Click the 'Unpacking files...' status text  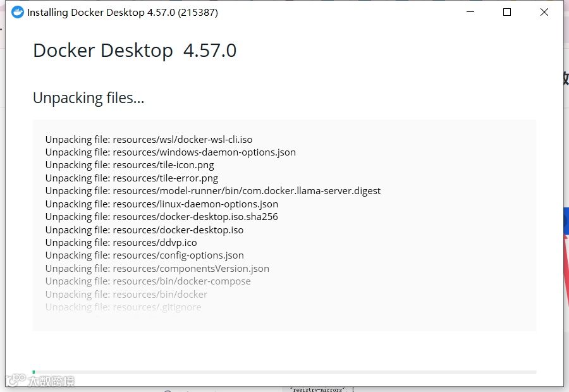tap(89, 98)
